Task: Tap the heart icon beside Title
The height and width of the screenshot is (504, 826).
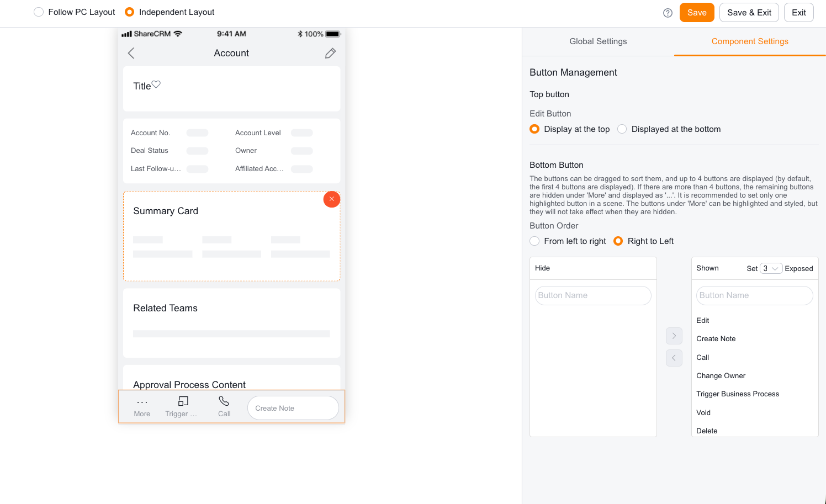Action: pos(156,84)
